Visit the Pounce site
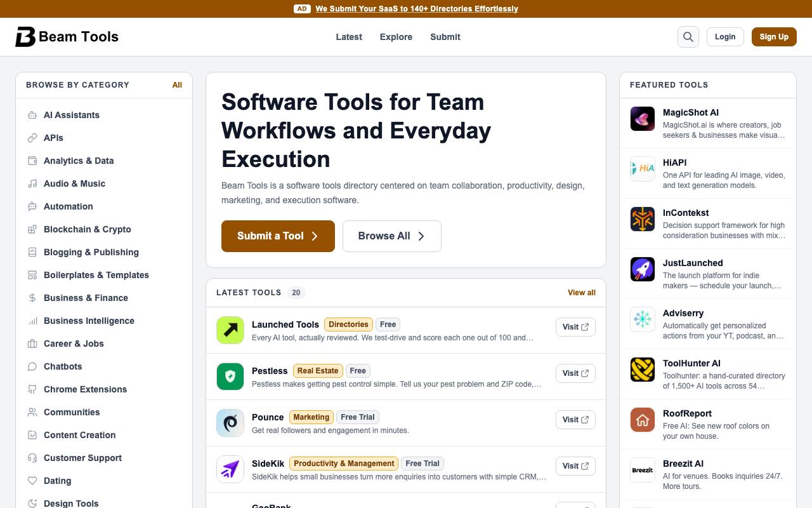 575,420
